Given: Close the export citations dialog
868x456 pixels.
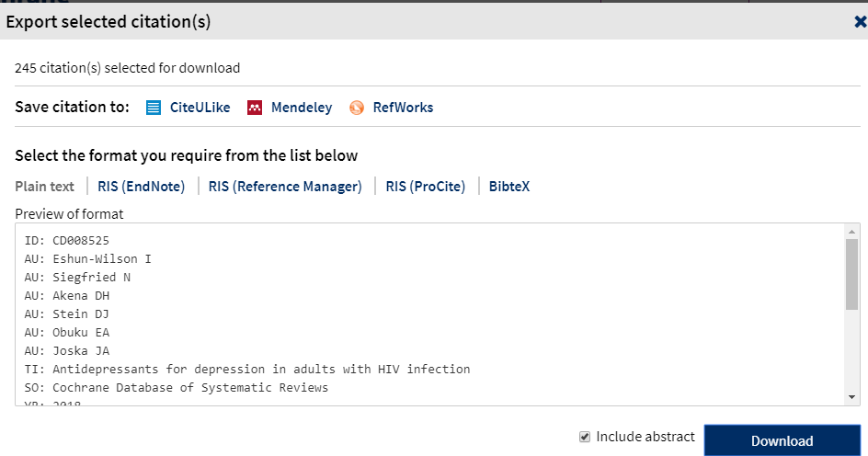Looking at the screenshot, I should [860, 22].
